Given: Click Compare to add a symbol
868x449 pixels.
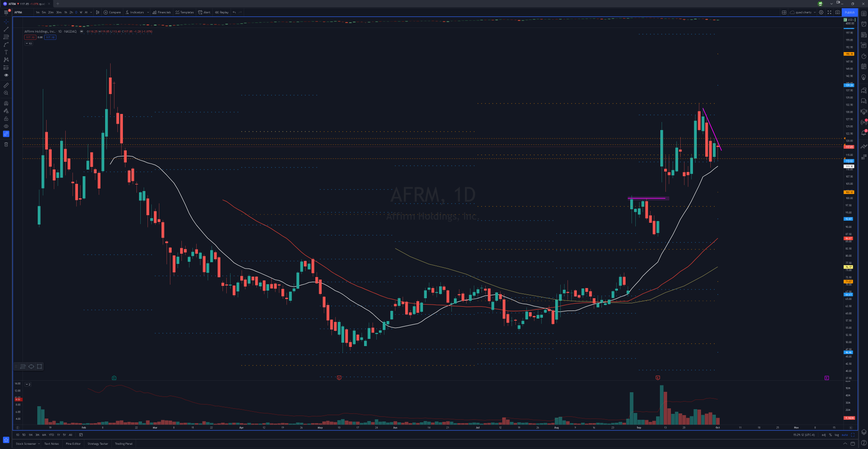Looking at the screenshot, I should click(112, 12).
